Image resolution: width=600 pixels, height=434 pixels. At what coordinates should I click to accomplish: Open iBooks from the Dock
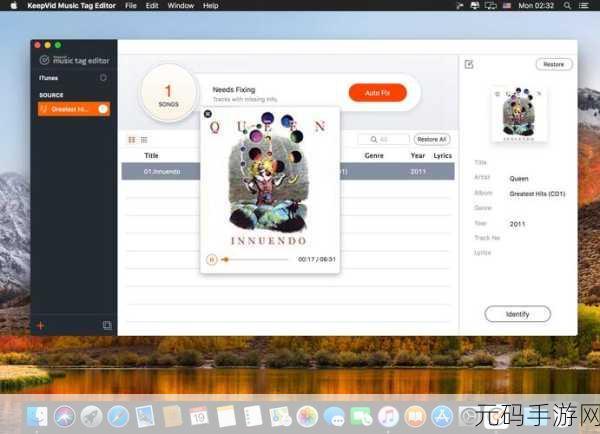tap(415, 416)
